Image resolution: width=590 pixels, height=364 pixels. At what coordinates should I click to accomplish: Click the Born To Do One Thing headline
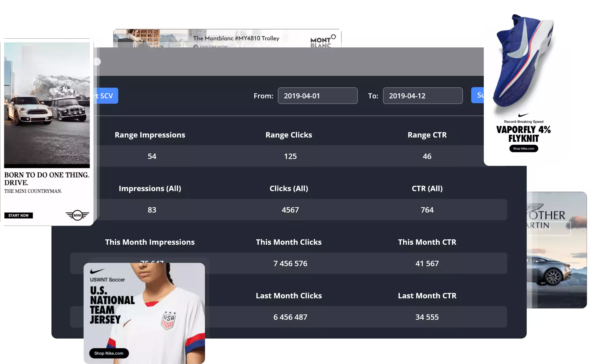(47, 179)
